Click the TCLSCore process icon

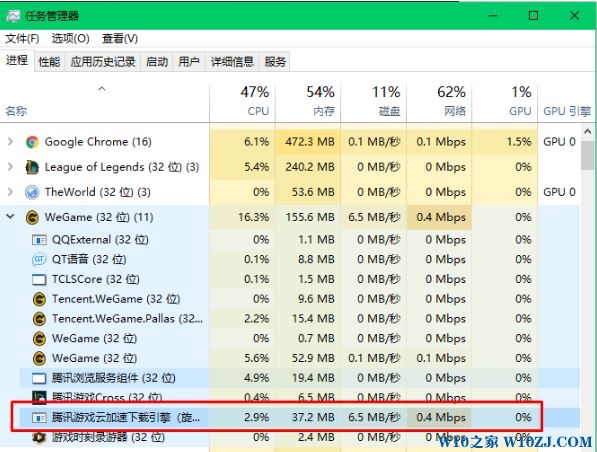pos(39,280)
